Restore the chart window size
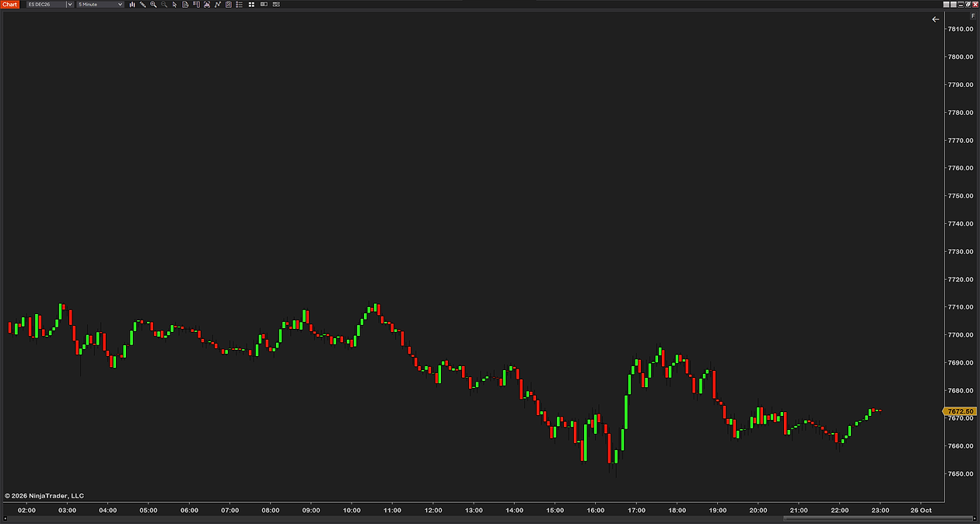The image size is (980, 524). (x=968, y=5)
